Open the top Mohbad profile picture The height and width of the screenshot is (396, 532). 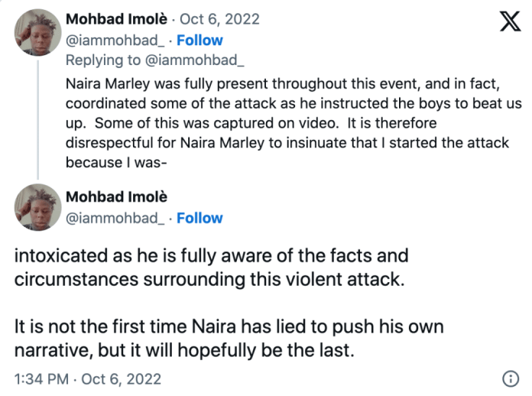pos(38,31)
